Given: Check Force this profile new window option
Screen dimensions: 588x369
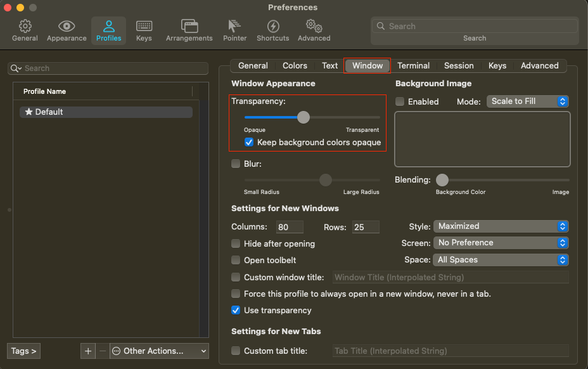Looking at the screenshot, I should (x=236, y=294).
